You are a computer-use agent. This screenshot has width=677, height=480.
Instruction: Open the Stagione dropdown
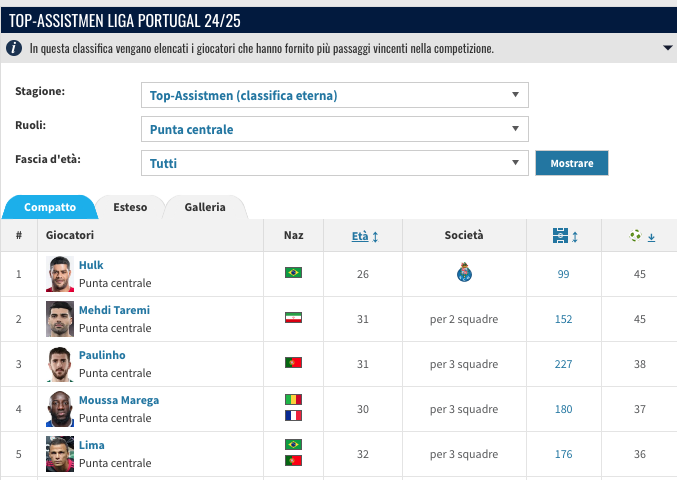coord(335,95)
